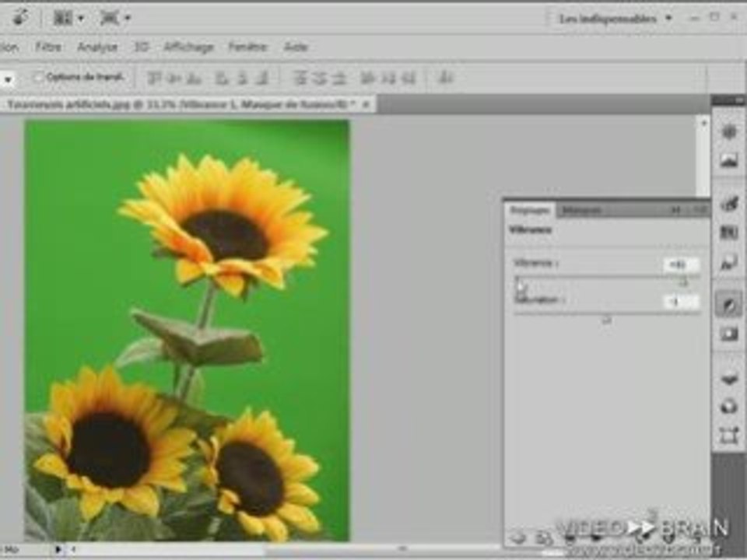The width and height of the screenshot is (747, 560).
Task: Click the Saturation value input field
Action: pyautogui.click(x=681, y=302)
